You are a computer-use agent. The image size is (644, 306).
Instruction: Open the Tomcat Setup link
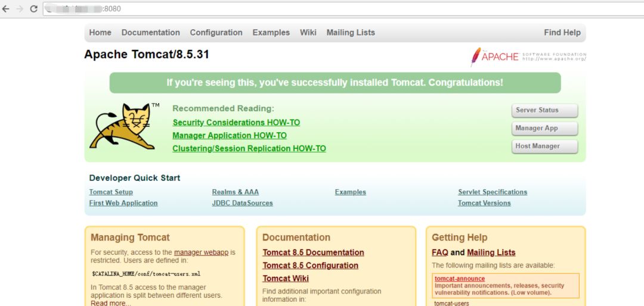[111, 192]
